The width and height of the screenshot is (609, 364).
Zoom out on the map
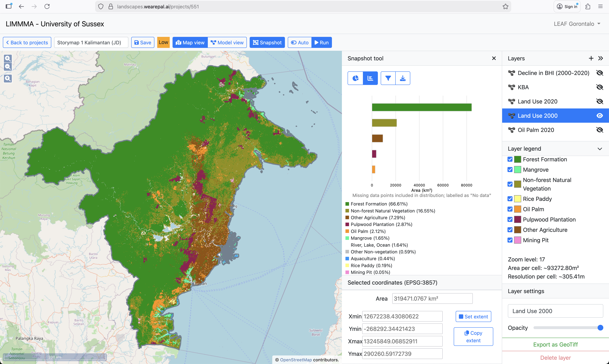tap(8, 67)
